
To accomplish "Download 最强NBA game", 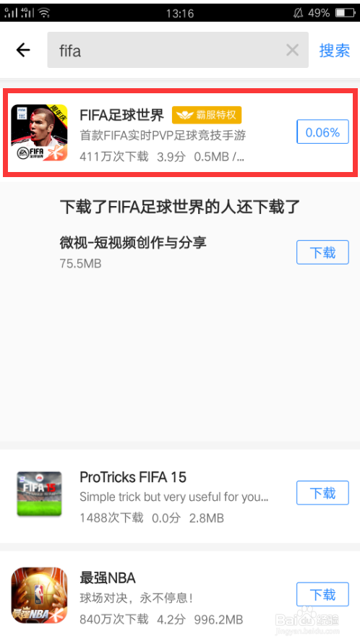I will pyautogui.click(x=322, y=594).
